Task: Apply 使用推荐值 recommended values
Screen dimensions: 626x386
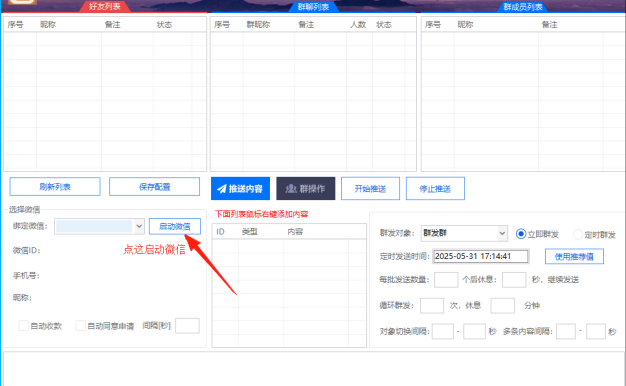Action: [574, 256]
